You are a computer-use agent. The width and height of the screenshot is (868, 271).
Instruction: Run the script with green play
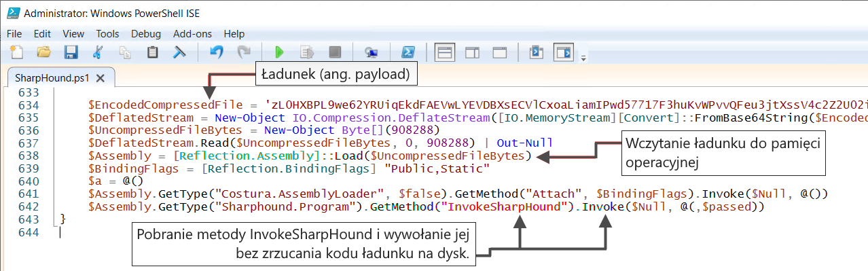(279, 52)
